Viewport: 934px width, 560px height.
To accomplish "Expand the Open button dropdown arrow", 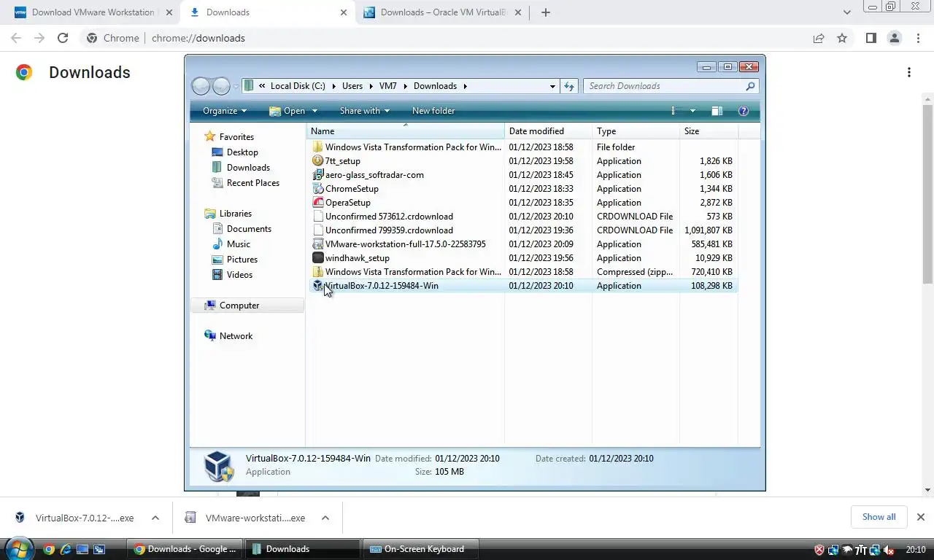I will (x=314, y=111).
